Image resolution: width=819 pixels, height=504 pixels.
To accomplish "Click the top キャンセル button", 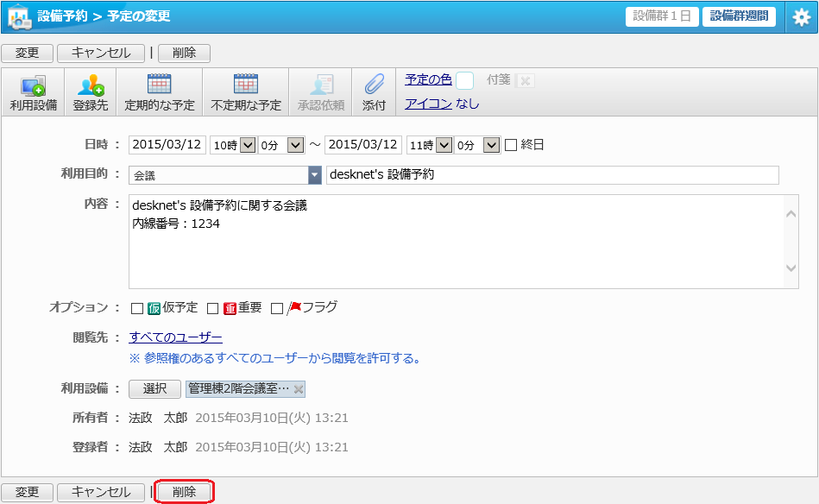I will 101,53.
